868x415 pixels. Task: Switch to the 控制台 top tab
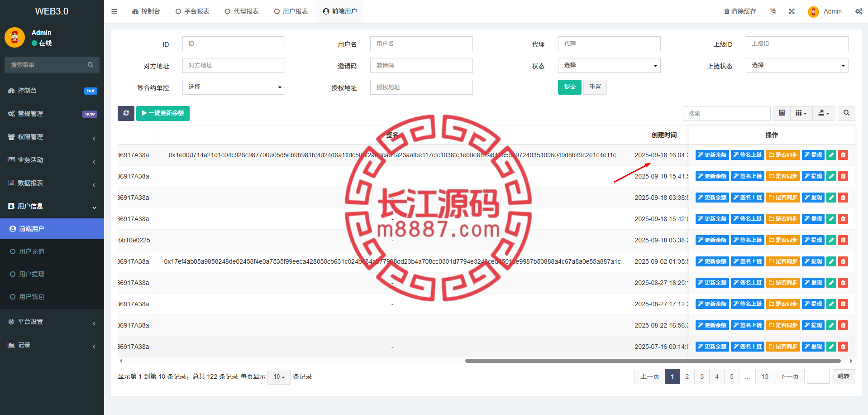point(146,11)
